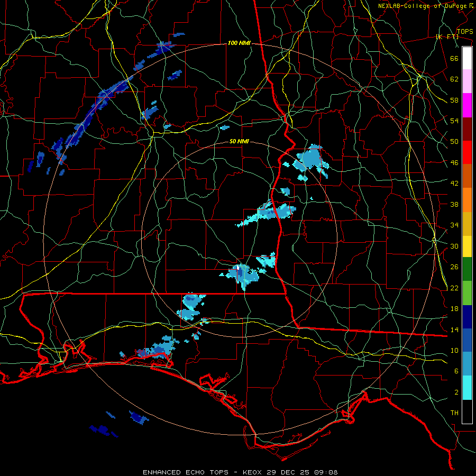Click the legend value 62
Viewport: 476px width, 476px height.
tap(454, 79)
